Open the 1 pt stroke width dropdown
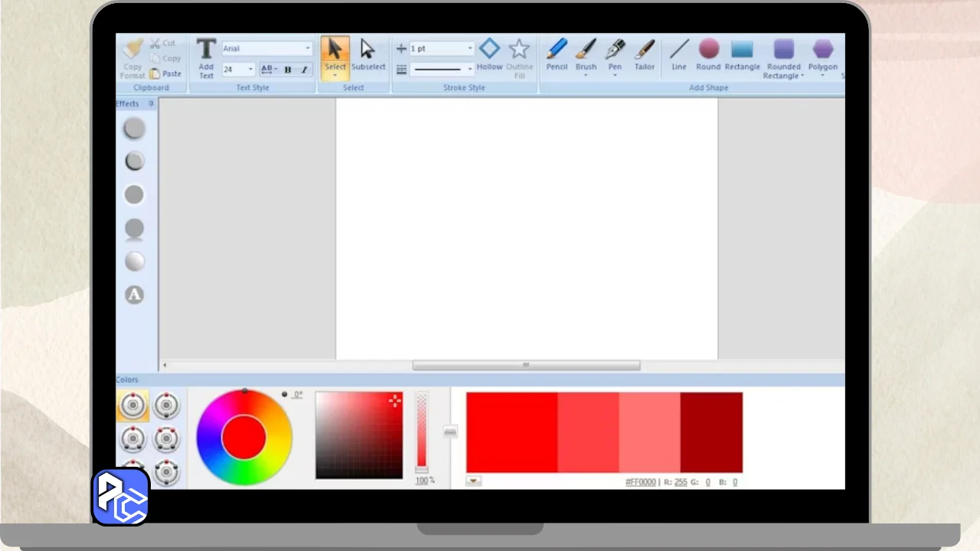Image resolution: width=980 pixels, height=551 pixels. click(469, 48)
